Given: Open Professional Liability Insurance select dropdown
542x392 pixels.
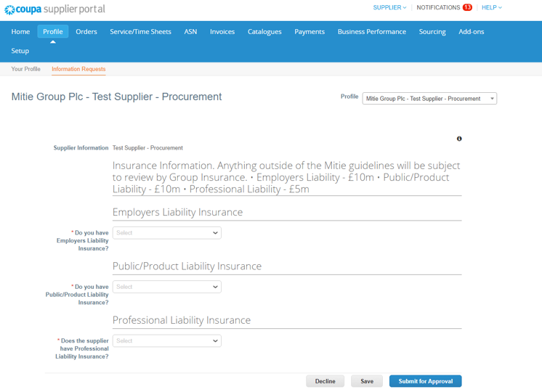Looking at the screenshot, I should click(x=167, y=340).
